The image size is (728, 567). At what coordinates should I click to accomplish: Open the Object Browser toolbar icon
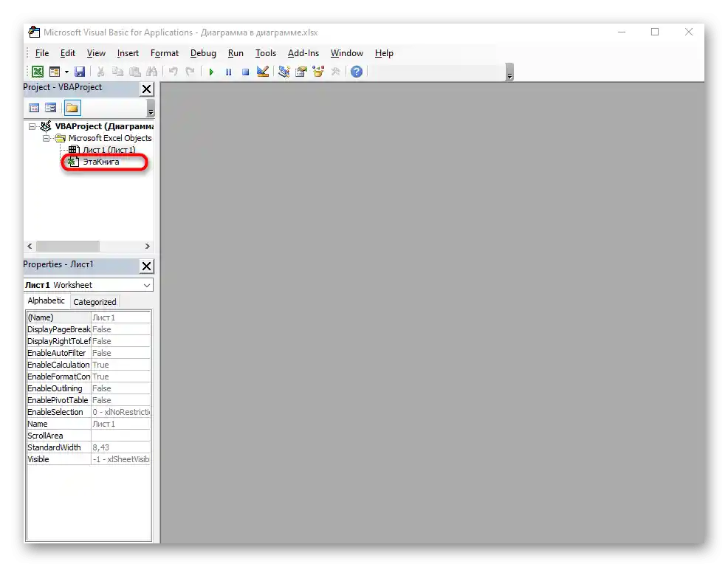click(318, 72)
